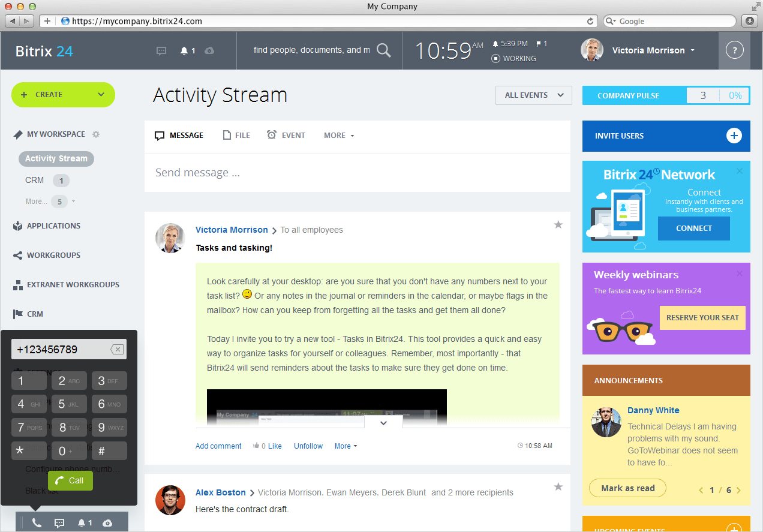Open APPLICATIONS section
Viewport: 763px width, 532px height.
pyautogui.click(x=47, y=226)
